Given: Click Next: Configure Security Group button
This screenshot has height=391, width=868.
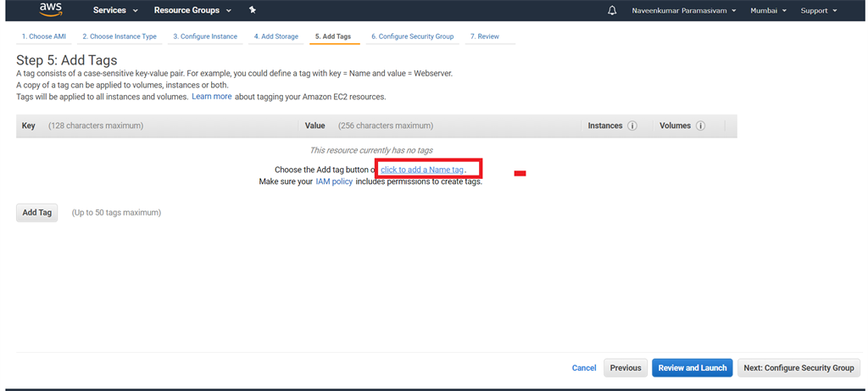Looking at the screenshot, I should coord(798,368).
